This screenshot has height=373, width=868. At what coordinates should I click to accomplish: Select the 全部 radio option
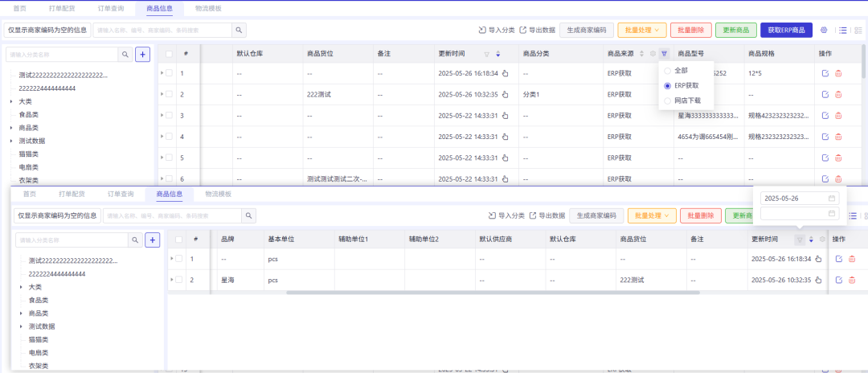[x=667, y=71]
